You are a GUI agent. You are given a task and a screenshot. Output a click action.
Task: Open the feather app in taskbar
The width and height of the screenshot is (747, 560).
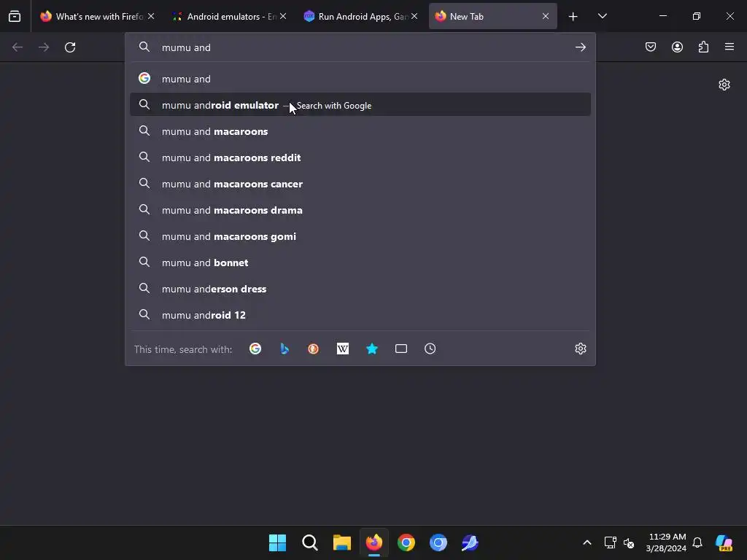470,542
